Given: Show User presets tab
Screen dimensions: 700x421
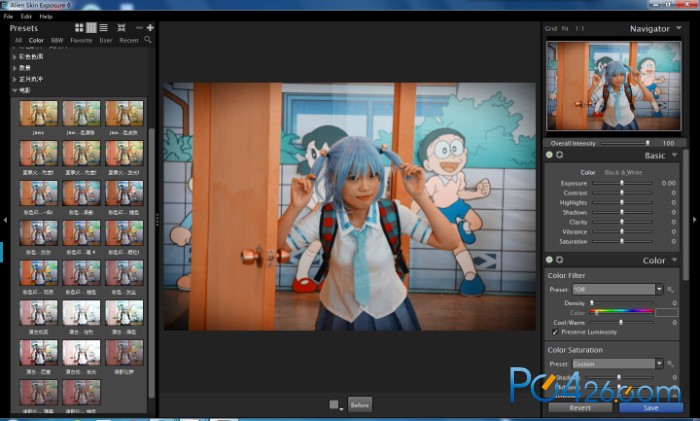Looking at the screenshot, I should (x=106, y=40).
